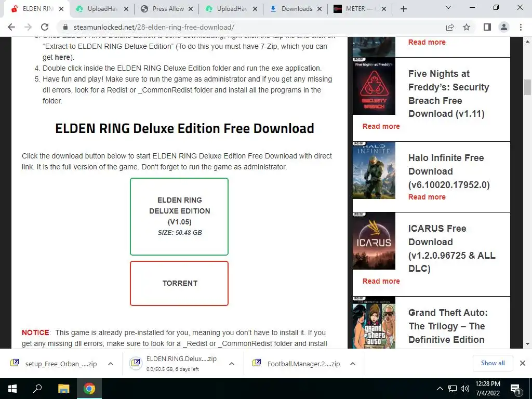This screenshot has width=532, height=399.
Task: Click the Chrome taskbar icon
Action: click(89, 389)
